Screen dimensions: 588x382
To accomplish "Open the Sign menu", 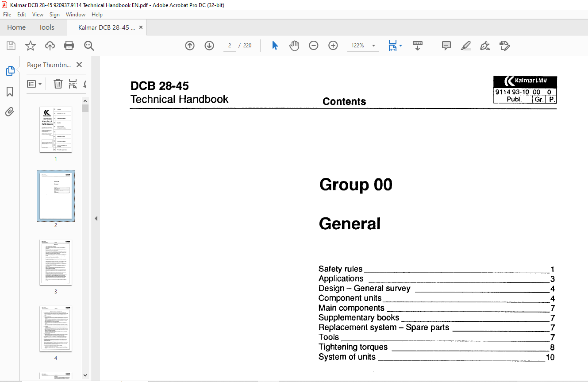I will pyautogui.click(x=54, y=15).
